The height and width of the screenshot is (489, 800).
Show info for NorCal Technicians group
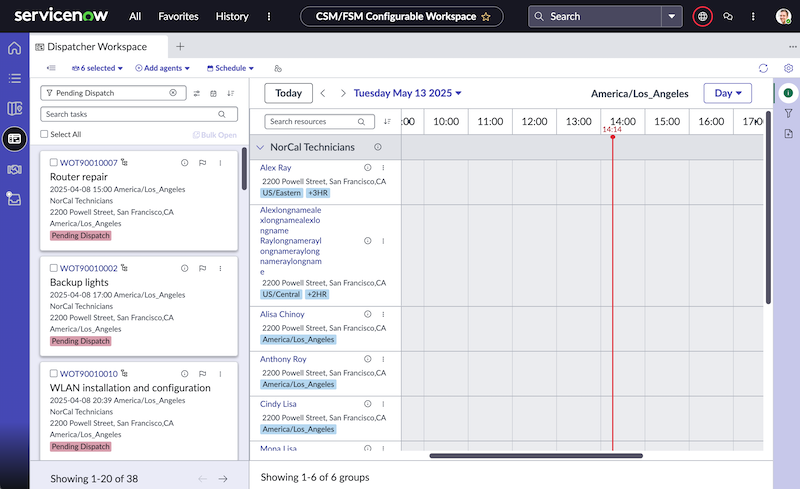(378, 147)
